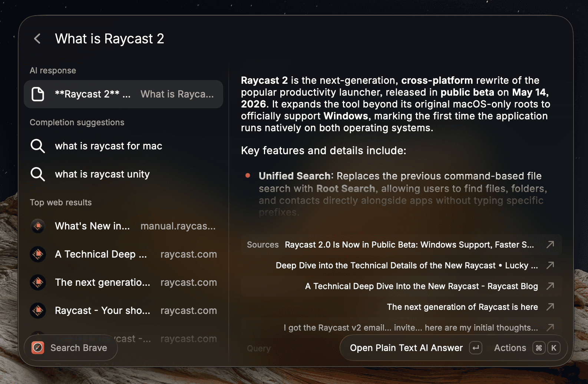Open external arrow for Deep Dive Technical Details source

pyautogui.click(x=551, y=265)
